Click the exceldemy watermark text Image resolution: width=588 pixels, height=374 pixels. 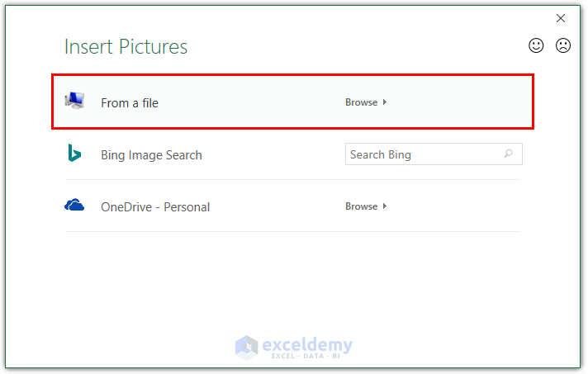coord(307,343)
